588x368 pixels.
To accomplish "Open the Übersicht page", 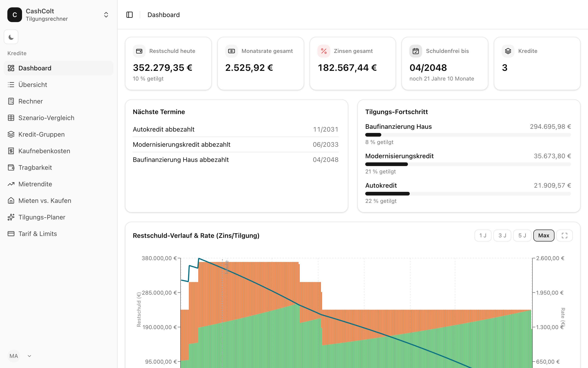I will (x=59, y=85).
